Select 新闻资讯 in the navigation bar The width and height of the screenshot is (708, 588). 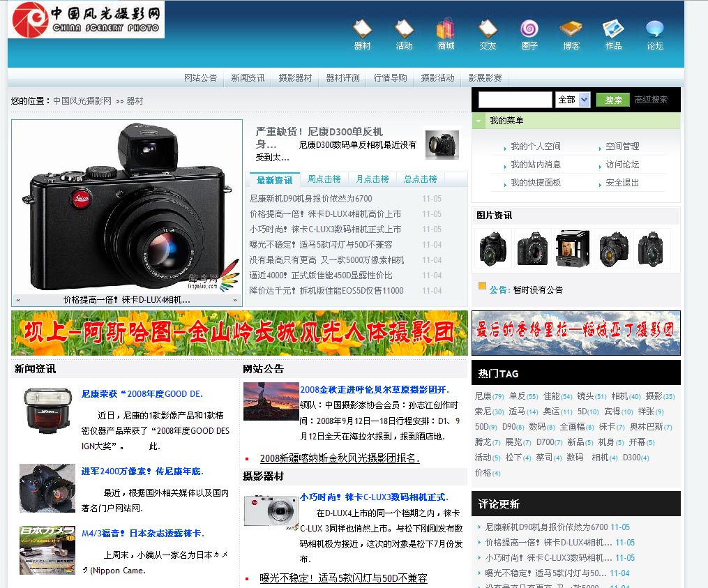[x=248, y=77]
